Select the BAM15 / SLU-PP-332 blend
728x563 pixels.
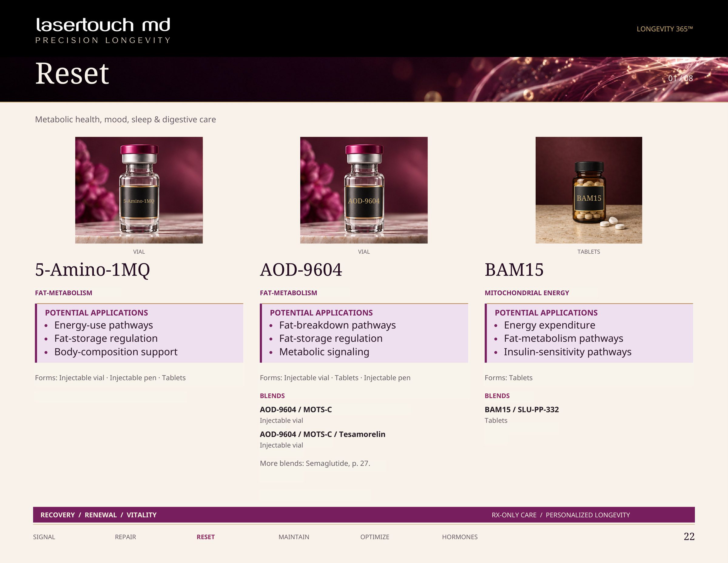(x=522, y=409)
